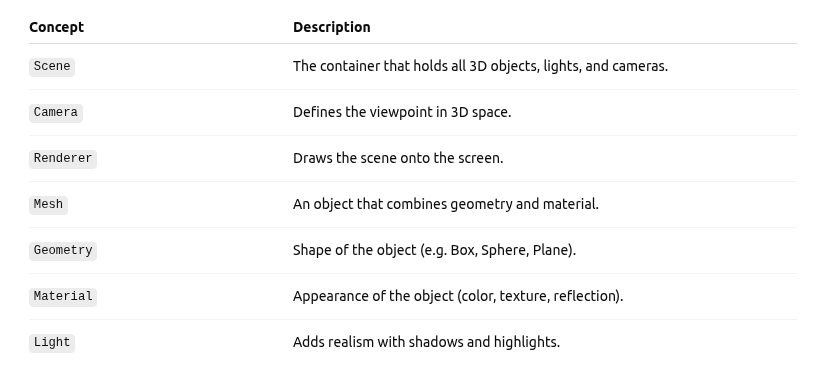This screenshot has width=830, height=385.
Task: Click 'Draws the scene onto the screen' text
Action: tap(398, 158)
